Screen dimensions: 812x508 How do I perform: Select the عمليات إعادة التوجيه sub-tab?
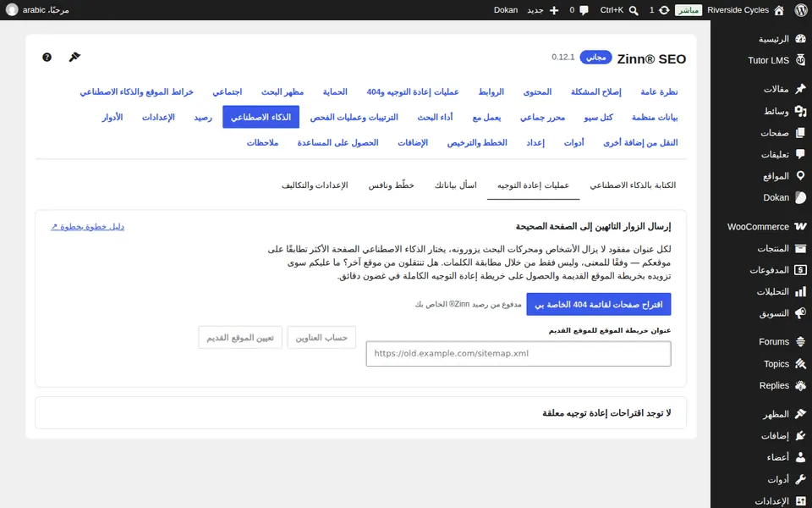(x=533, y=185)
